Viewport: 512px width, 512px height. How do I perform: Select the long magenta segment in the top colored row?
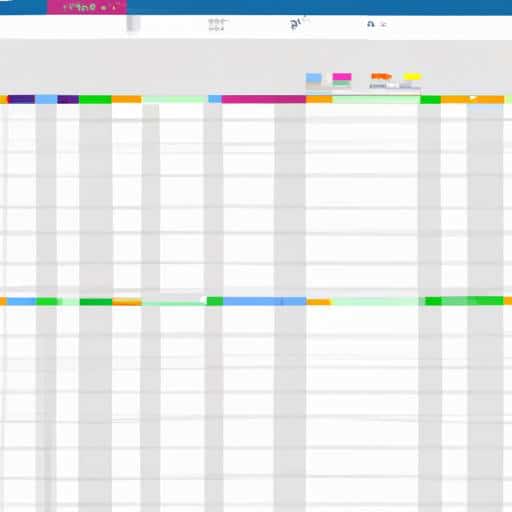pos(264,99)
